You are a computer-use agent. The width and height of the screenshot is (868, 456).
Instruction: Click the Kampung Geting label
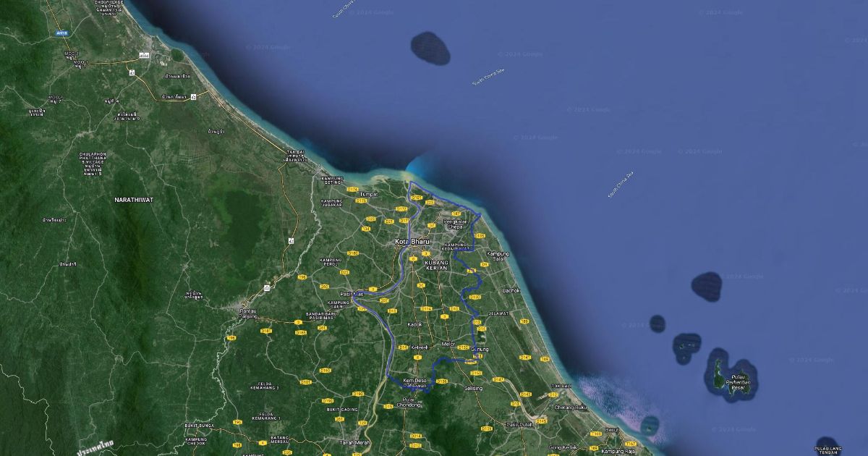(x=332, y=180)
